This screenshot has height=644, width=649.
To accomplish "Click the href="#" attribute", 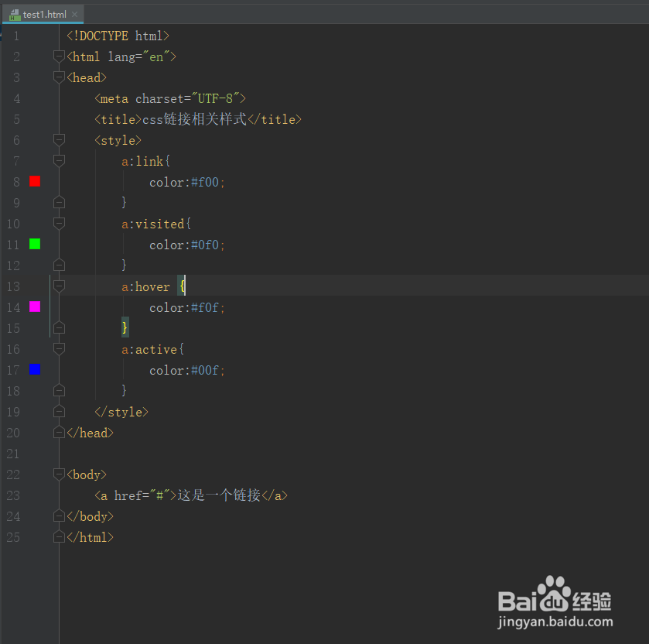I will coord(142,495).
